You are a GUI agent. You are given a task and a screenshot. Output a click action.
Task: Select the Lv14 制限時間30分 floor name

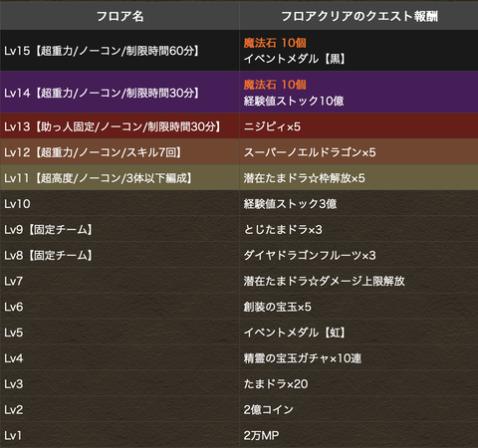(x=102, y=93)
